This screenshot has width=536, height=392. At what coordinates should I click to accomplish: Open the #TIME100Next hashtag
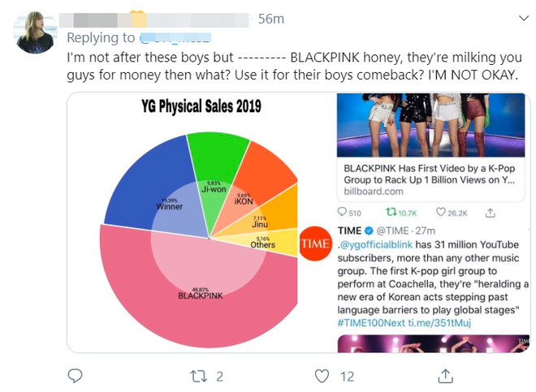(371, 323)
